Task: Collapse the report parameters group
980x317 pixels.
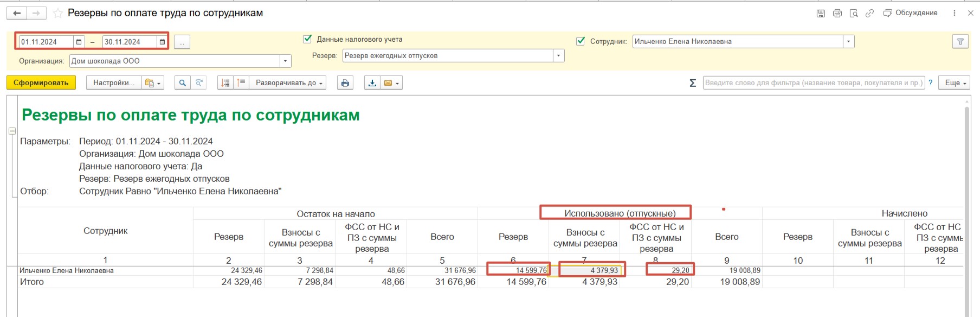Action: coord(12,131)
